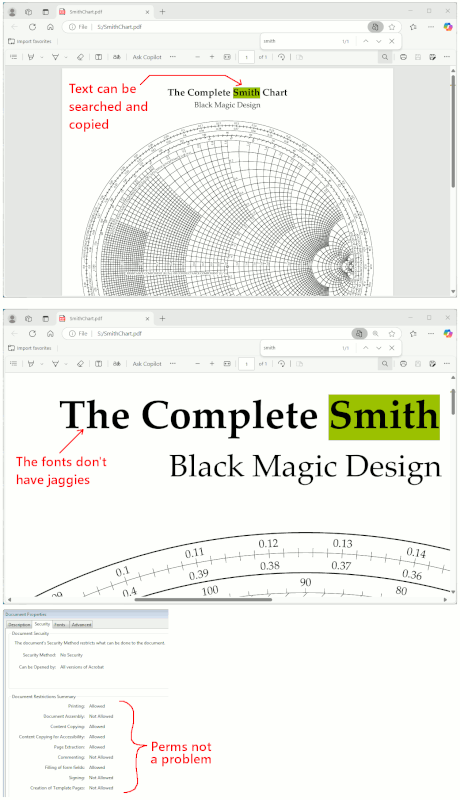Click vertical scrollbar of upper browser window

(x=452, y=133)
